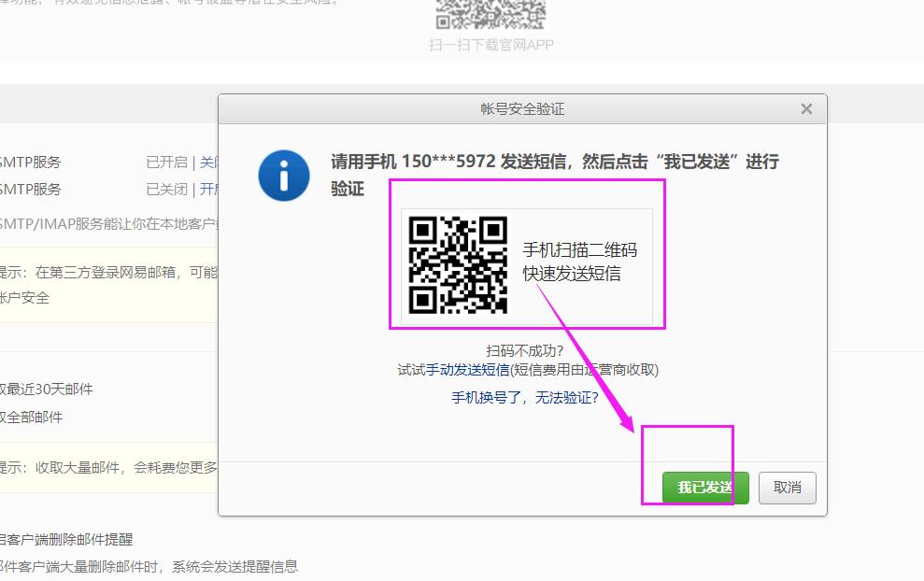Click the 扫一扫下载官网APP caption

pos(491,45)
